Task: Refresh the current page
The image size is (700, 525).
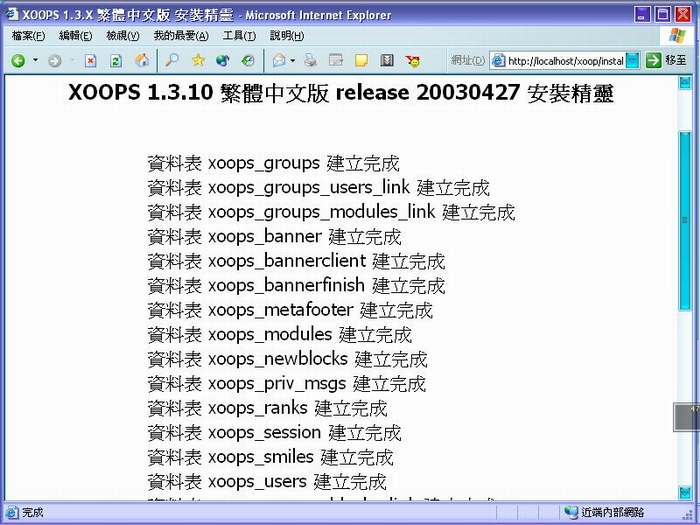Action: [115, 60]
